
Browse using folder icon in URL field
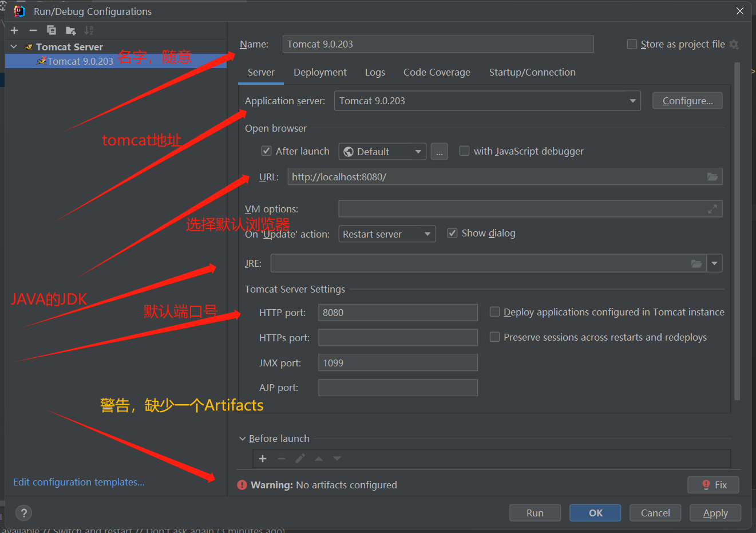[x=713, y=177]
